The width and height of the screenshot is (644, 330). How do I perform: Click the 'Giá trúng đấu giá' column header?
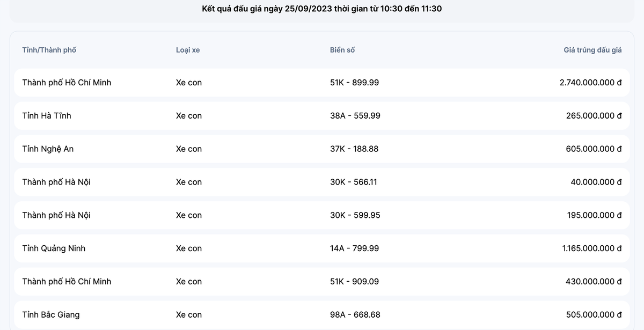(592, 50)
